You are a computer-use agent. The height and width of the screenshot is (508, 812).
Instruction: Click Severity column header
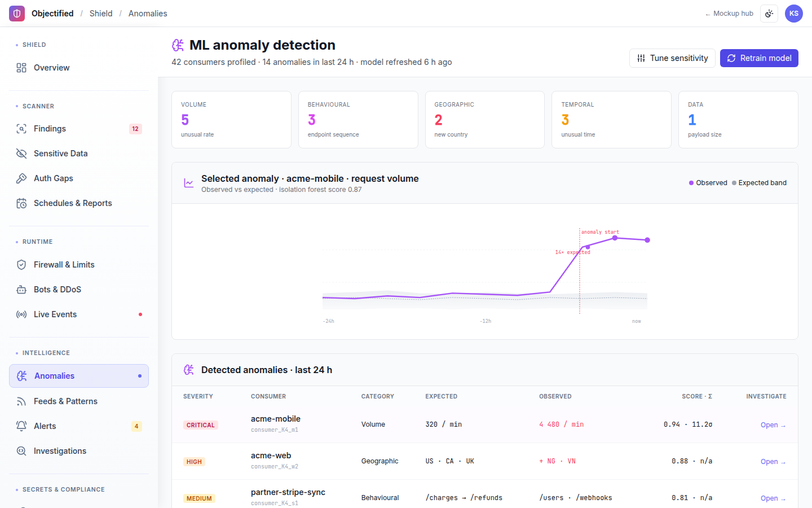[x=198, y=396]
